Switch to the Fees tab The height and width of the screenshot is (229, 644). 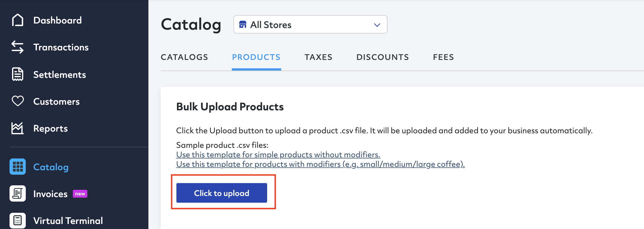[x=443, y=57]
